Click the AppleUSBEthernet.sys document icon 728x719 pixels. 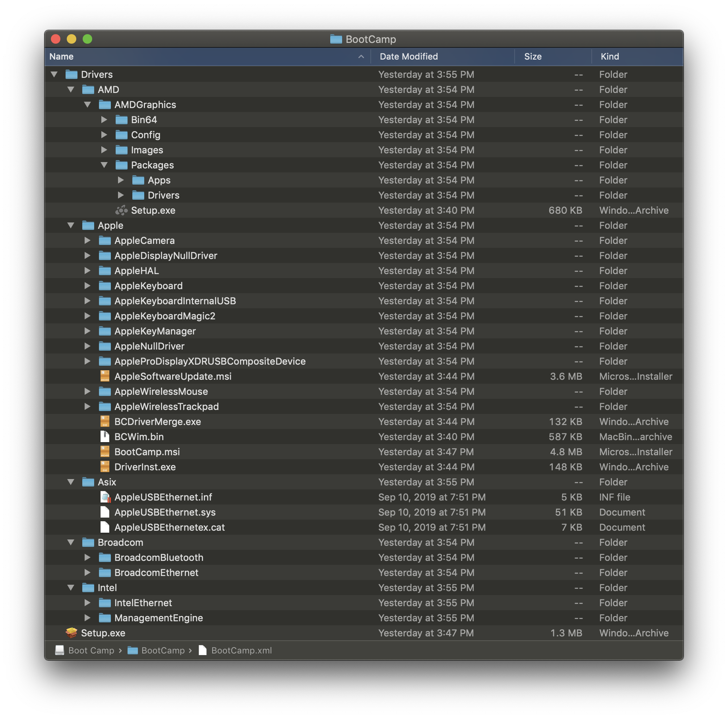[x=105, y=512]
